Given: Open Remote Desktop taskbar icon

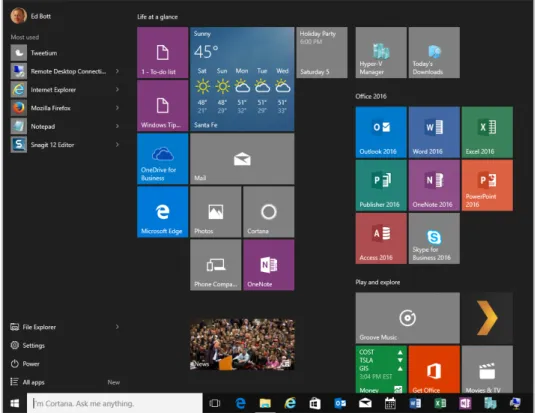Looking at the screenshot, I should coord(515,403).
